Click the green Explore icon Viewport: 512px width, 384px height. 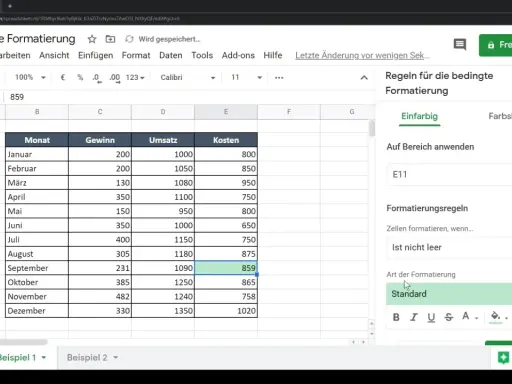click(503, 358)
